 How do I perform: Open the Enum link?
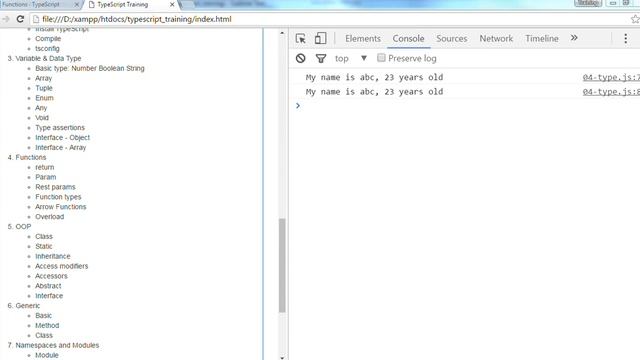(44, 98)
